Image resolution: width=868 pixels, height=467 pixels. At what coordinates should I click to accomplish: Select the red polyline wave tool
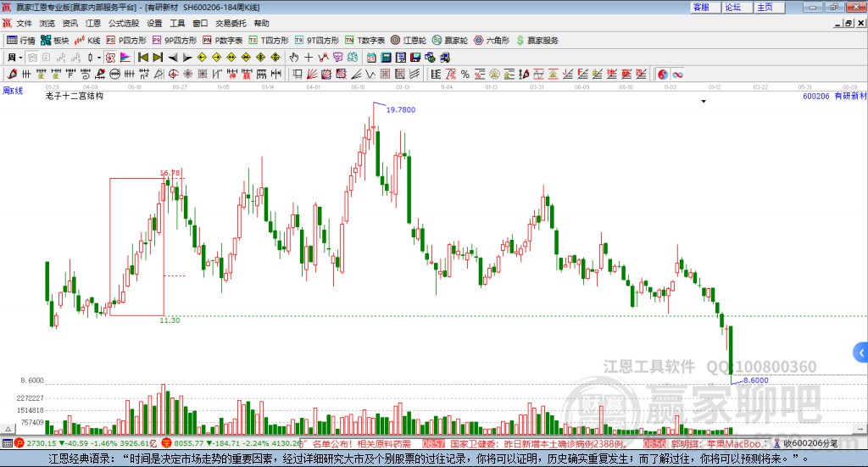[323, 58]
